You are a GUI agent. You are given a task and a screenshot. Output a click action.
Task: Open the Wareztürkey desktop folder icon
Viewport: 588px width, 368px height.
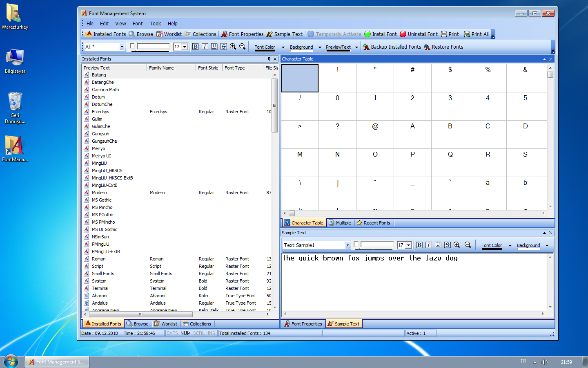pyautogui.click(x=15, y=16)
